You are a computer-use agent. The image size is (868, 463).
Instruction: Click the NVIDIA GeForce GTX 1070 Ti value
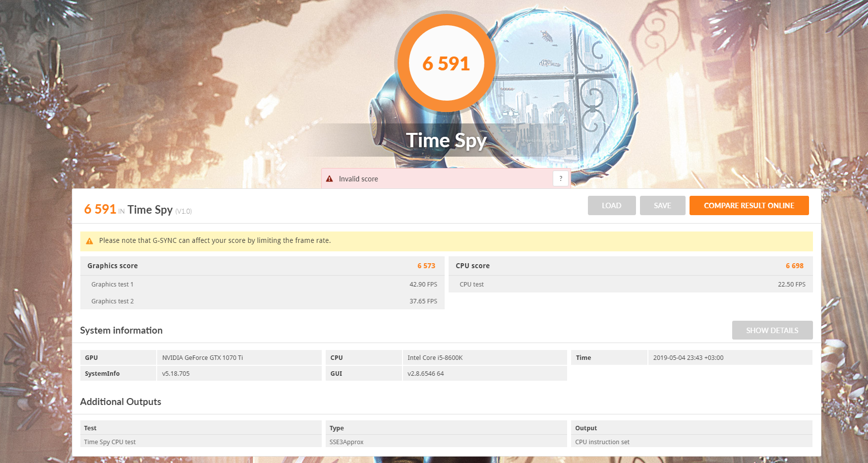tap(202, 358)
